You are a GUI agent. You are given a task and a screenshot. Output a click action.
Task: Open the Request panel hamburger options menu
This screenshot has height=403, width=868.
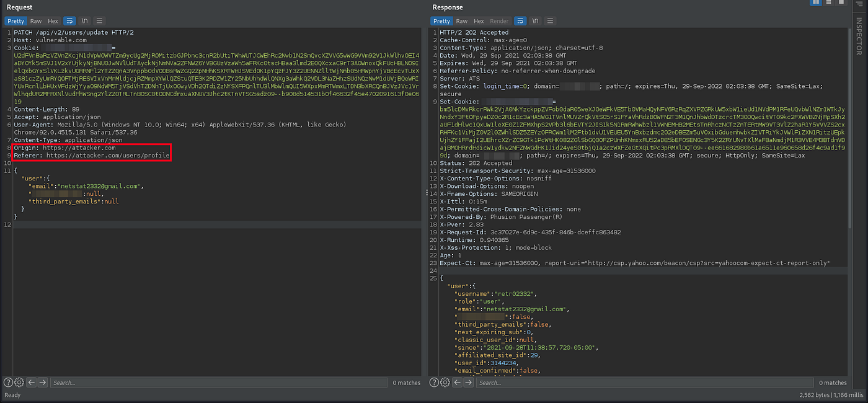click(99, 21)
